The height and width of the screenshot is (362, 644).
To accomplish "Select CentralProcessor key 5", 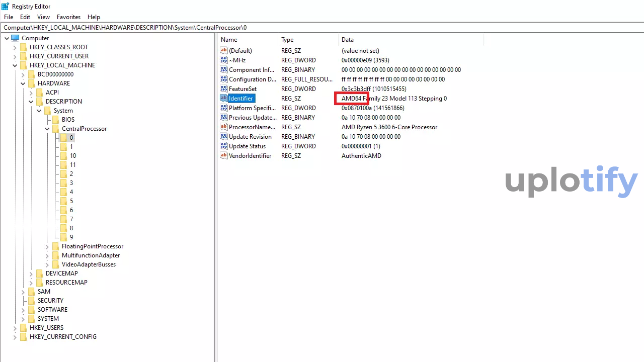I will (71, 201).
